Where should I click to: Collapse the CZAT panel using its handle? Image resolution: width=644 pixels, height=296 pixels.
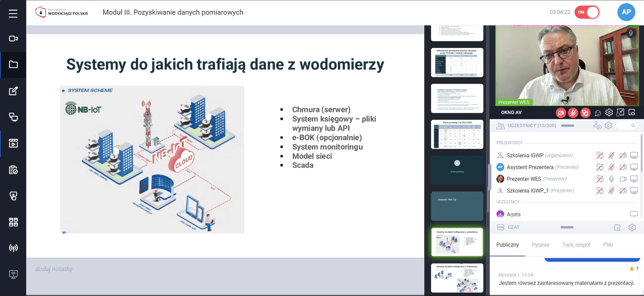567,227
